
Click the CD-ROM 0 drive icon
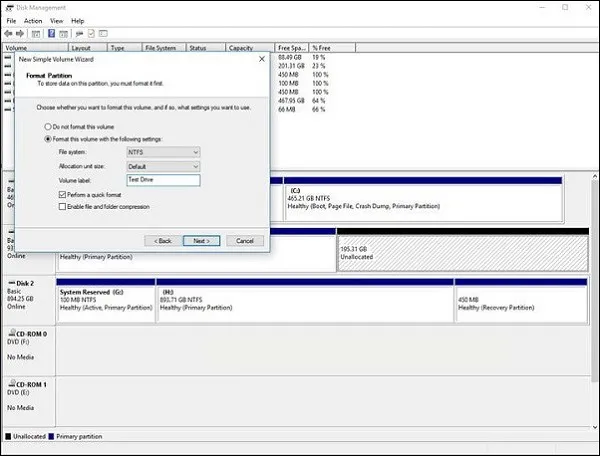12,332
